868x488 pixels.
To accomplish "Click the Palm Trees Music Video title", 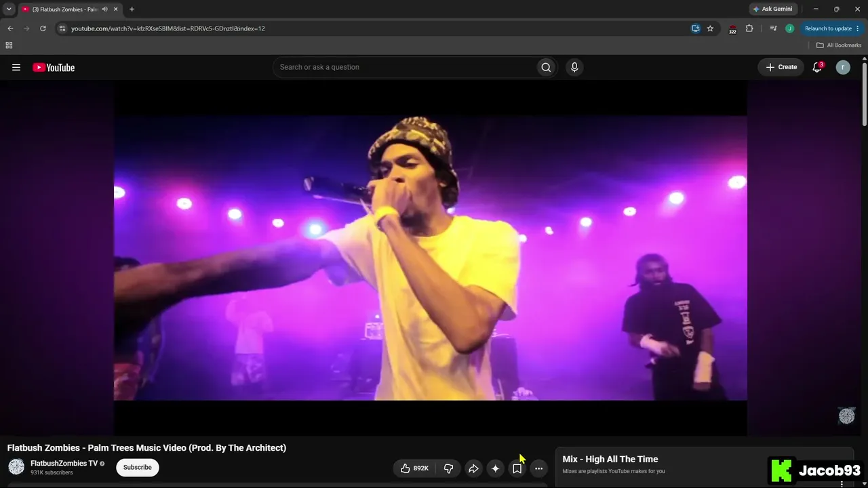I will click(x=146, y=448).
